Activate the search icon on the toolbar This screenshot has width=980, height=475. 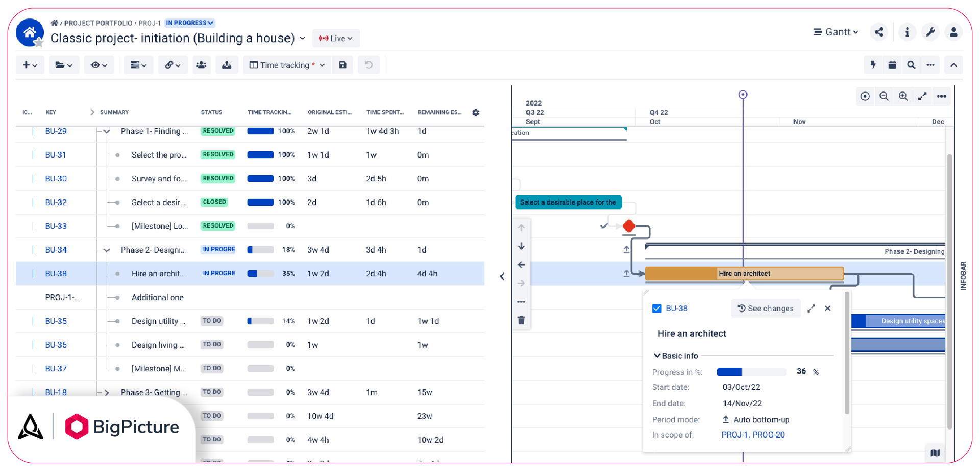point(911,65)
